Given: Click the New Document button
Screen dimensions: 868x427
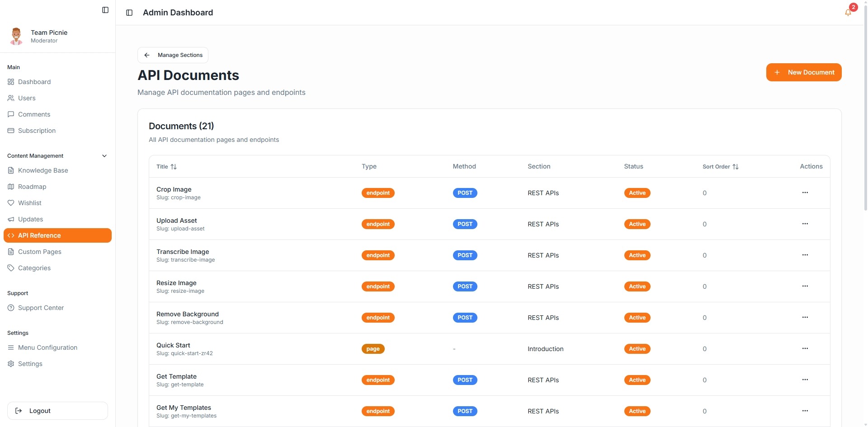Looking at the screenshot, I should 803,72.
